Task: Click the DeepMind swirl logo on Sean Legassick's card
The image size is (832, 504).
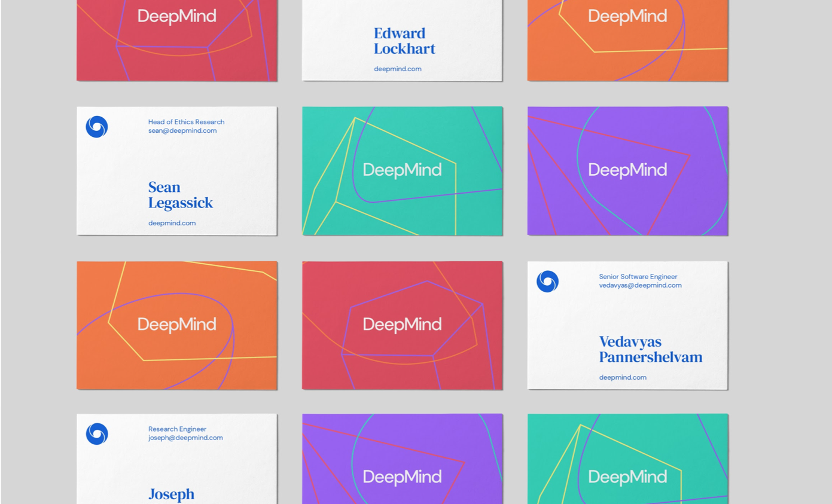Action: pos(97,127)
